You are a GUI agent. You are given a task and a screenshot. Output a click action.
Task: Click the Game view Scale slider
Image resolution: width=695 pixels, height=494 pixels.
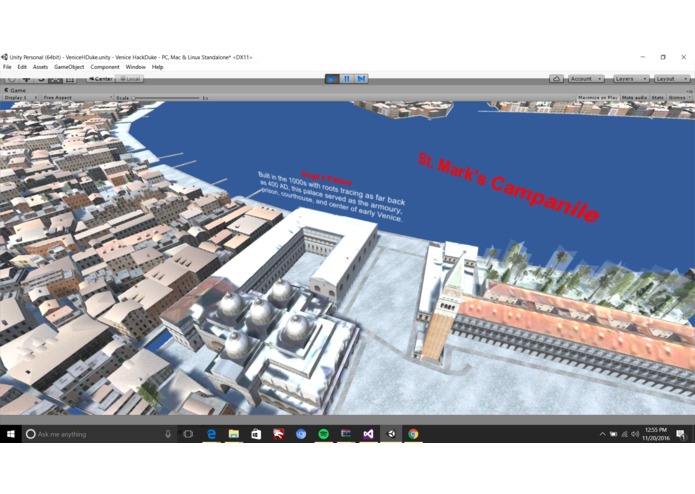pyautogui.click(x=166, y=97)
